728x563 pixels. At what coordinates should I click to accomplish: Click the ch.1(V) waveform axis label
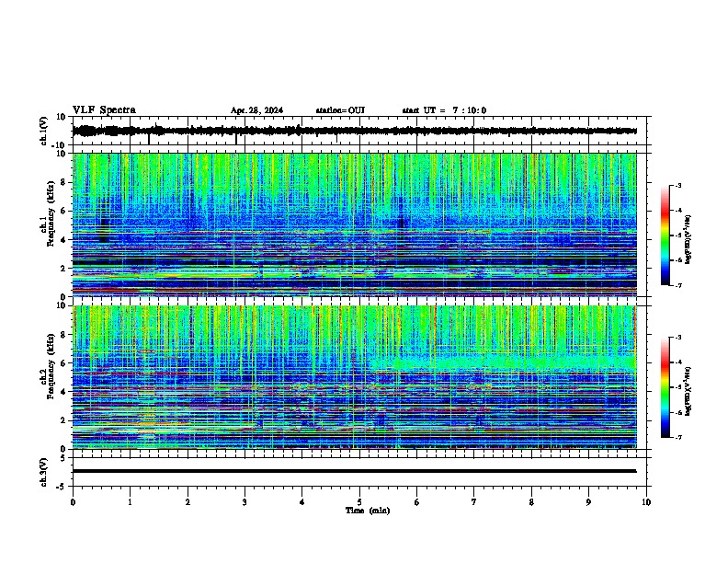[44, 131]
